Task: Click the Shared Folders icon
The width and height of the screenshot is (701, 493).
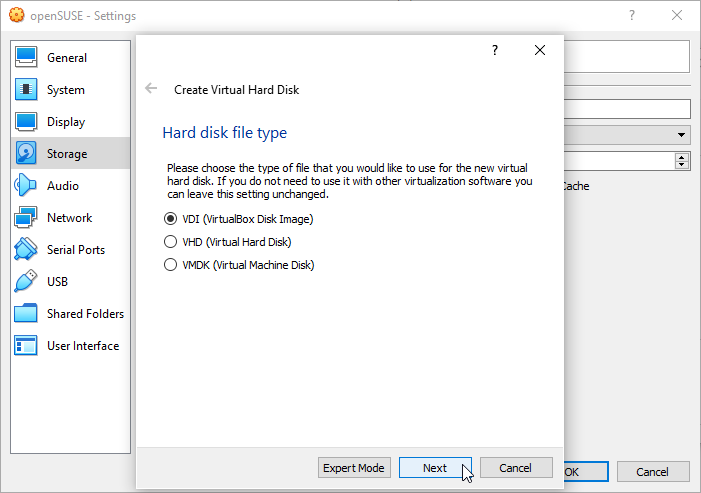Action: click(x=27, y=314)
